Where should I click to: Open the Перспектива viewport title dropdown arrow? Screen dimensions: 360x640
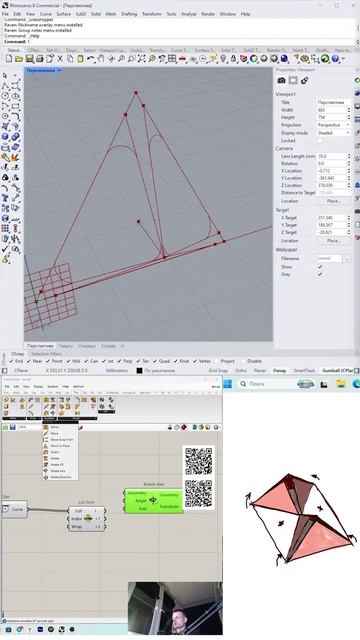[x=60, y=71]
